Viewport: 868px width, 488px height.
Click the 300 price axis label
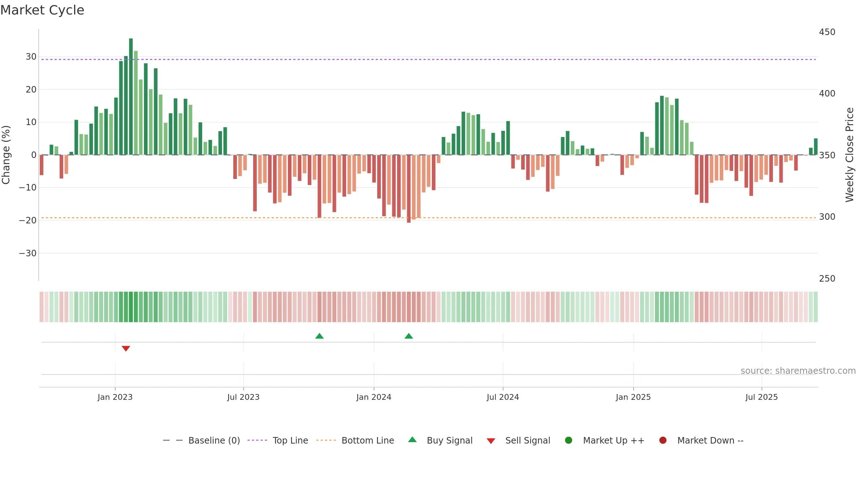pyautogui.click(x=827, y=217)
